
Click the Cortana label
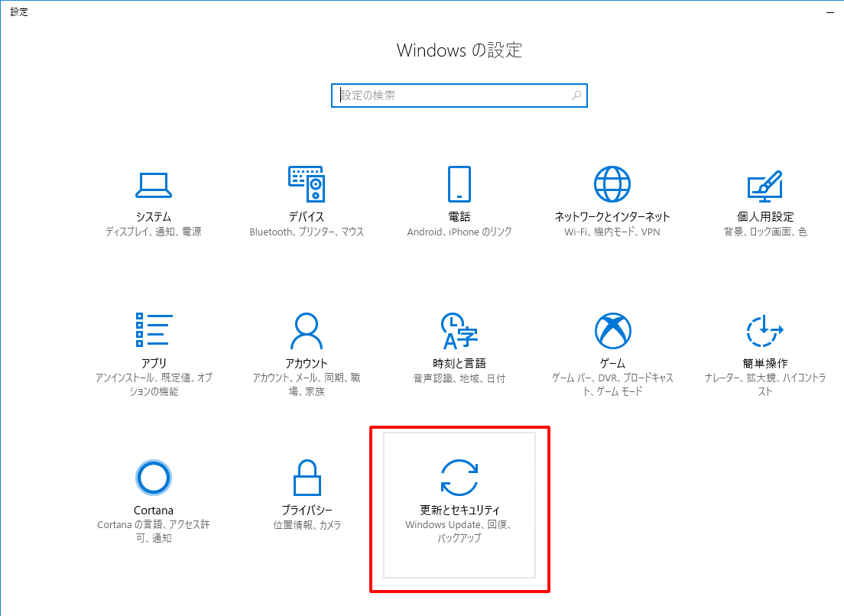154,510
